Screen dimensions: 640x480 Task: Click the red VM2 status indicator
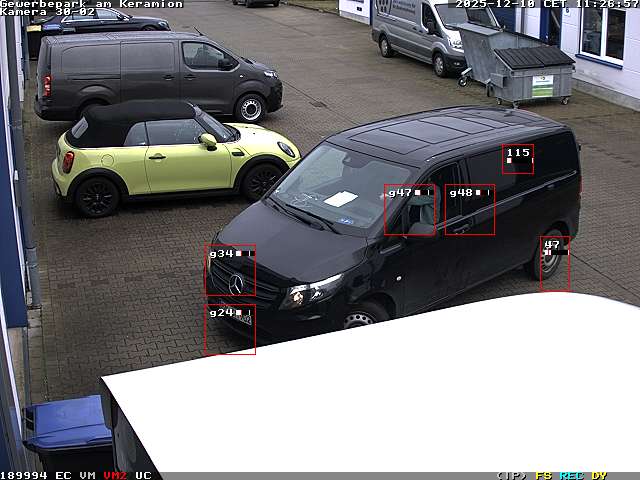(115, 475)
